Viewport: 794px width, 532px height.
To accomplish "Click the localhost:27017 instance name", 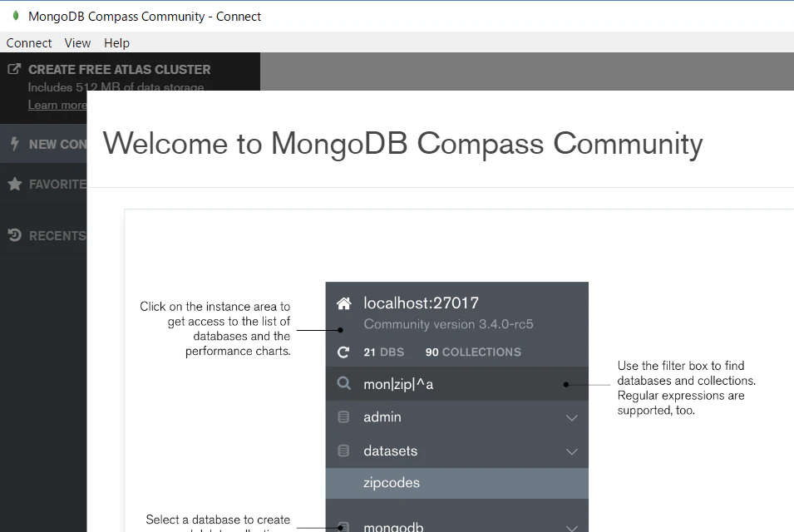I will [422, 303].
